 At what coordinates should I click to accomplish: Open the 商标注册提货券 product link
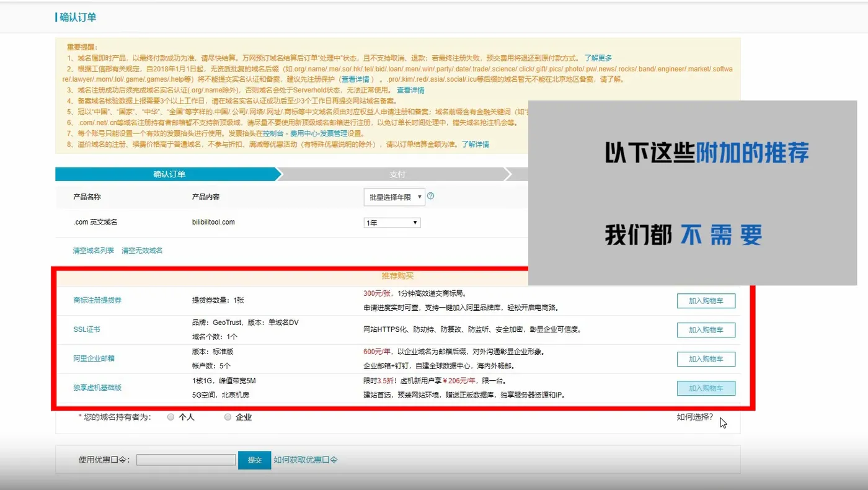97,300
